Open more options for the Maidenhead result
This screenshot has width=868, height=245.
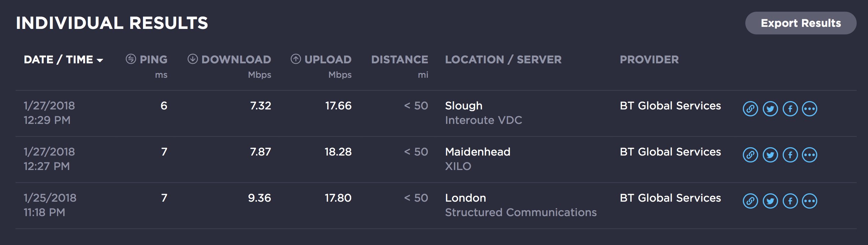[x=810, y=155]
